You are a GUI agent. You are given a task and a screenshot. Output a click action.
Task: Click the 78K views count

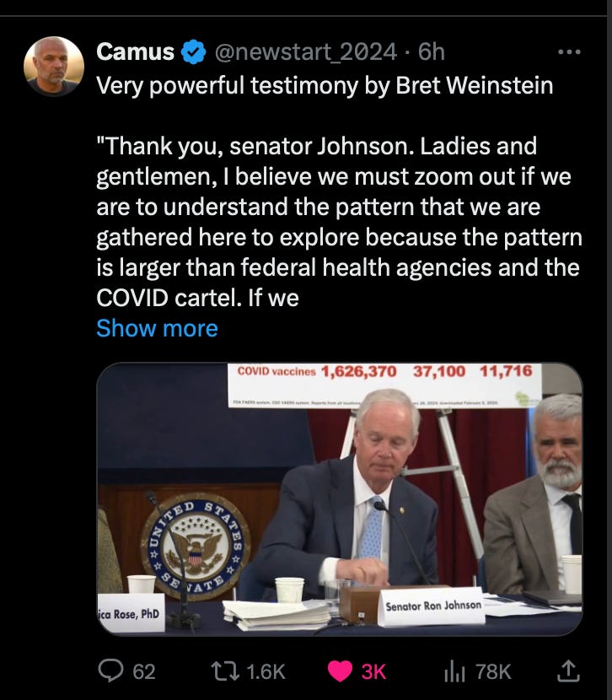click(493, 671)
